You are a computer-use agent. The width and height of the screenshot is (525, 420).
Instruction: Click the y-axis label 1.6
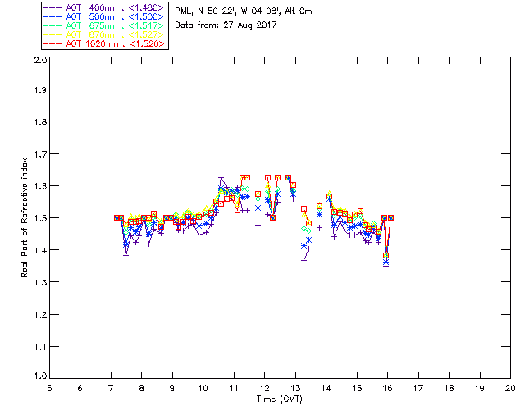[x=40, y=186]
